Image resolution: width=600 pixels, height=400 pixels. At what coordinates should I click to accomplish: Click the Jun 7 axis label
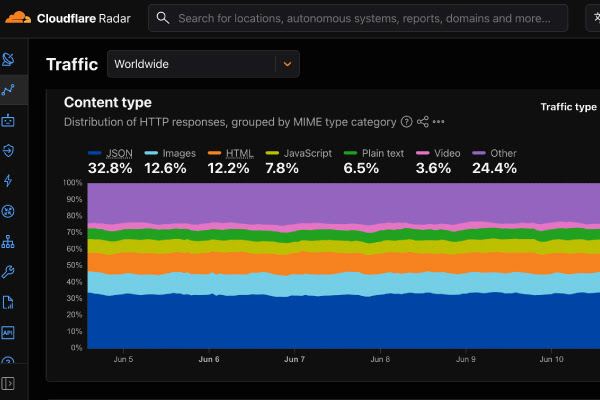coord(294,359)
